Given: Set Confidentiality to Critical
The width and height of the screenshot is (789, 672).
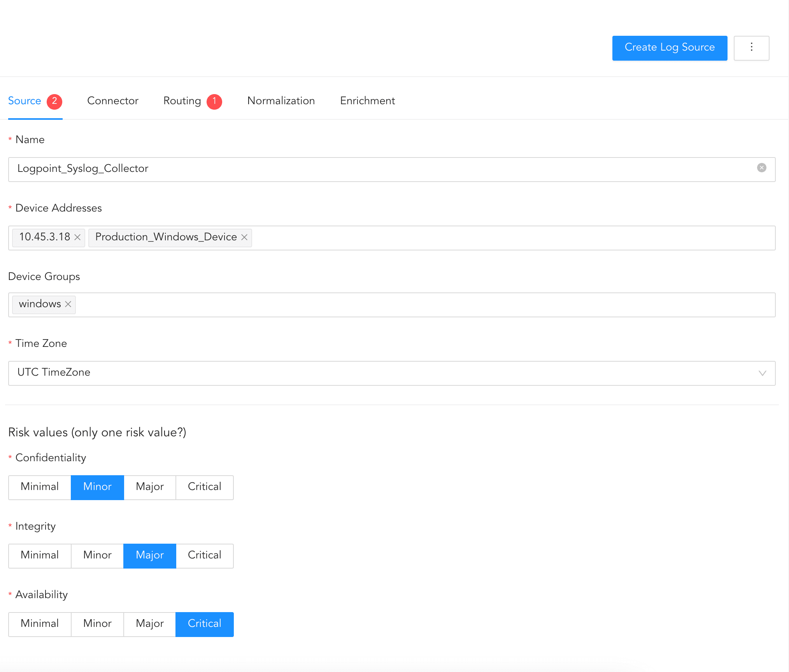Looking at the screenshot, I should [x=204, y=487].
